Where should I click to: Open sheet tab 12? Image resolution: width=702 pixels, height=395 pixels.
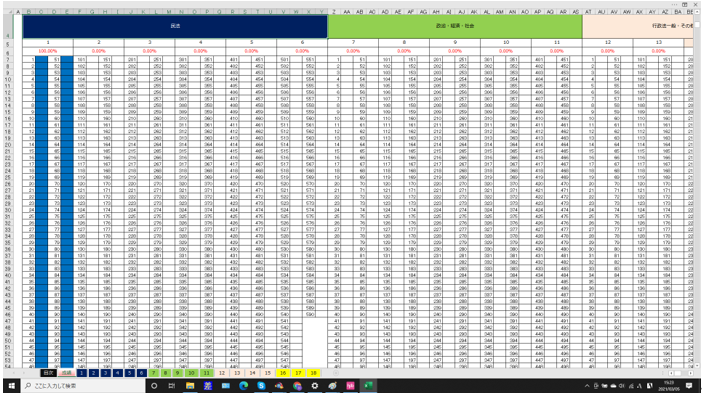point(222,373)
